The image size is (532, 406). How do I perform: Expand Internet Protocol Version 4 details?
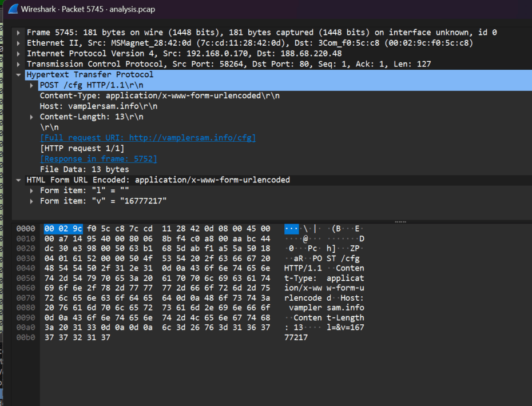19,53
